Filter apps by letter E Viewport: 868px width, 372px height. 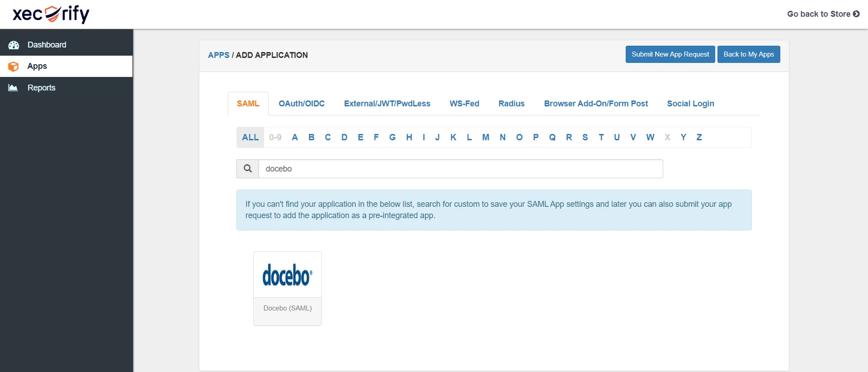(360, 138)
